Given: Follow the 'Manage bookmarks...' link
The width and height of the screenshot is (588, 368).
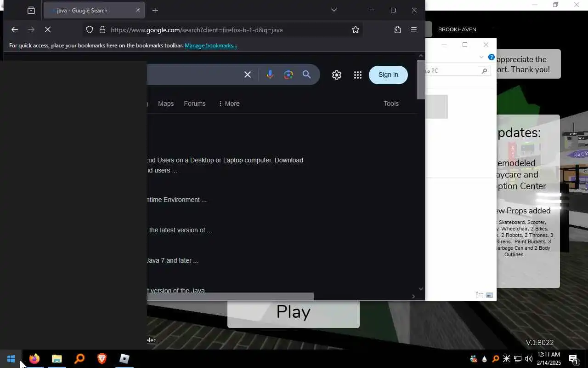Looking at the screenshot, I should (211, 46).
